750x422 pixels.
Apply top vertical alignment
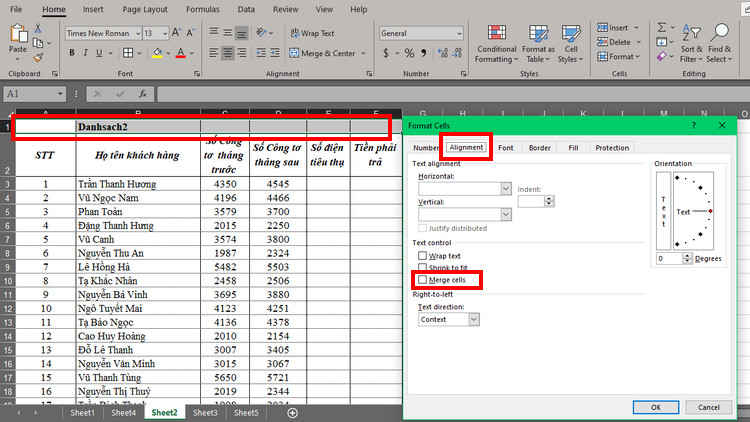tap(214, 33)
